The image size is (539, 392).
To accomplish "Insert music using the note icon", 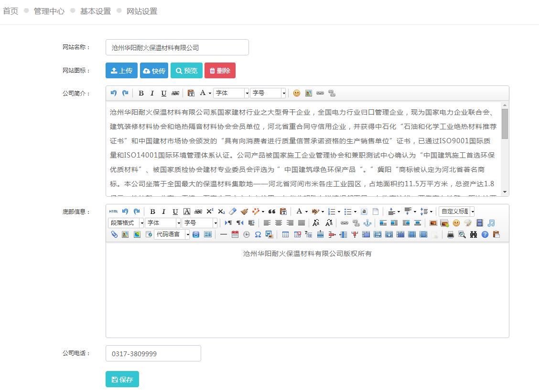I will click(x=491, y=223).
